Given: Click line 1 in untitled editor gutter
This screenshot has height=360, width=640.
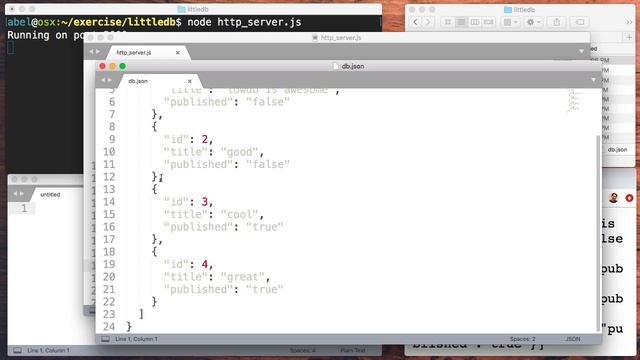Looking at the screenshot, I should [24, 208].
